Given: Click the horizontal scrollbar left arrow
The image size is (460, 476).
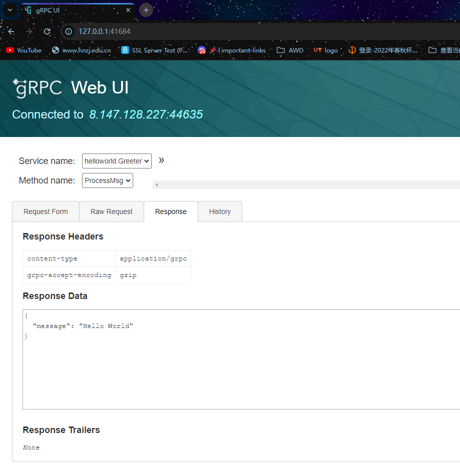Looking at the screenshot, I should [157, 184].
